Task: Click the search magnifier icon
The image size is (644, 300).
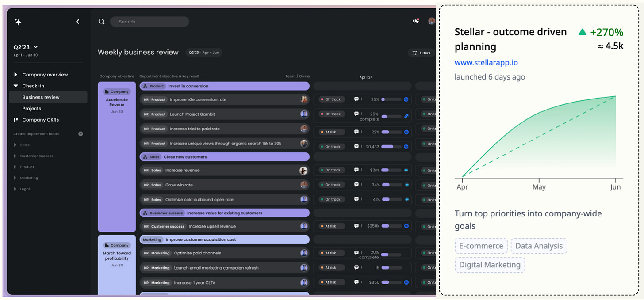Action: 102,22
